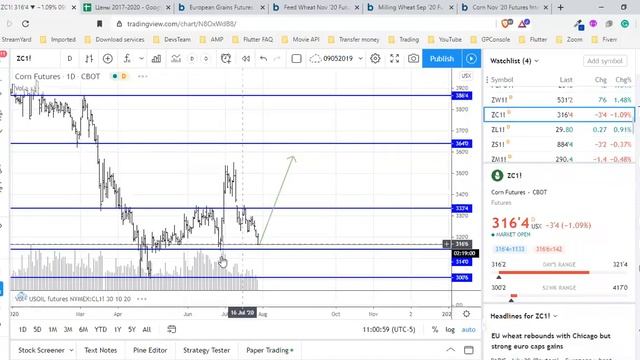Take a chart snapshot with the camera icon
640x360 pixels.
click(x=413, y=59)
